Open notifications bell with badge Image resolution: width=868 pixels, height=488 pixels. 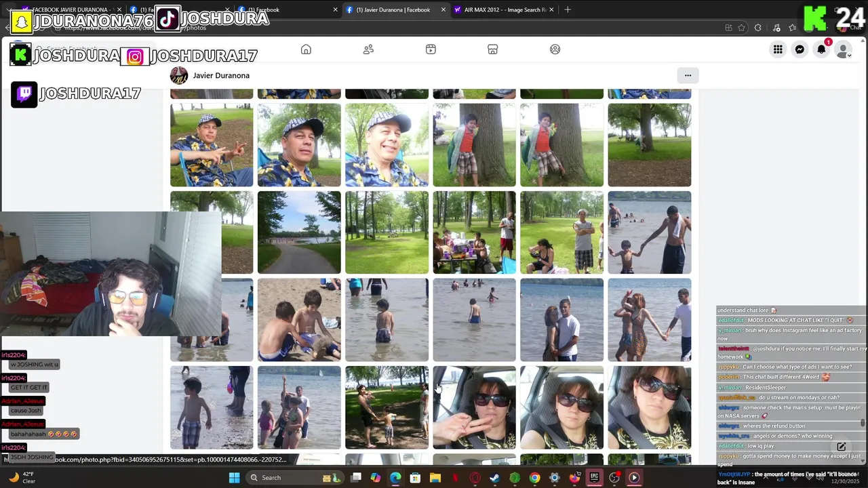pos(822,49)
